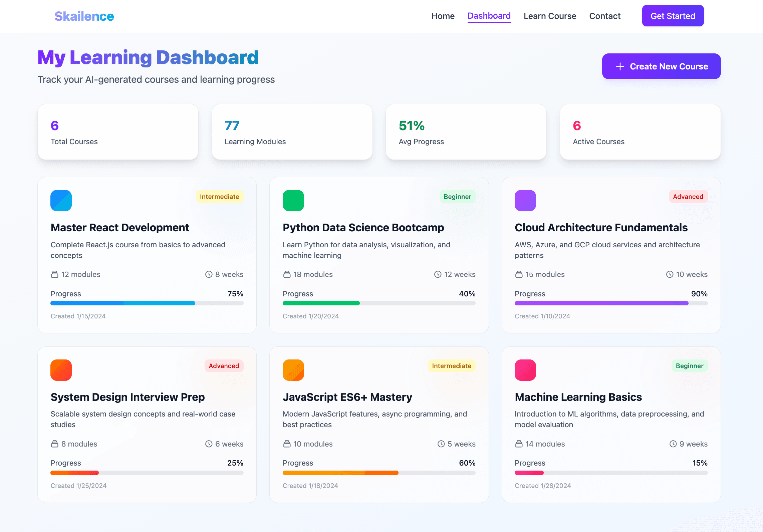Screen dimensions: 763x532
Task: Click the Intermediate badge on Master React Development
Action: click(220, 197)
